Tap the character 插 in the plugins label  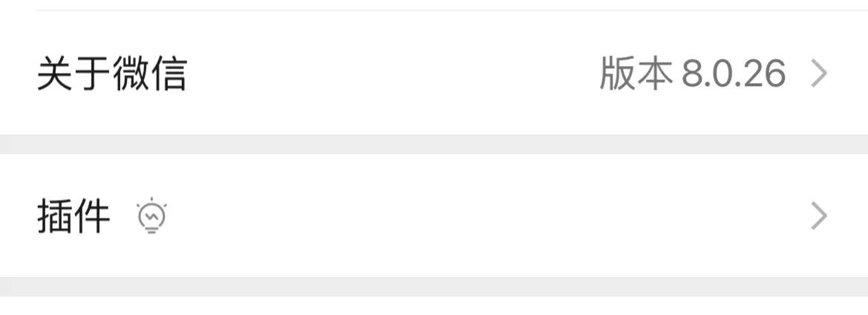[55, 216]
